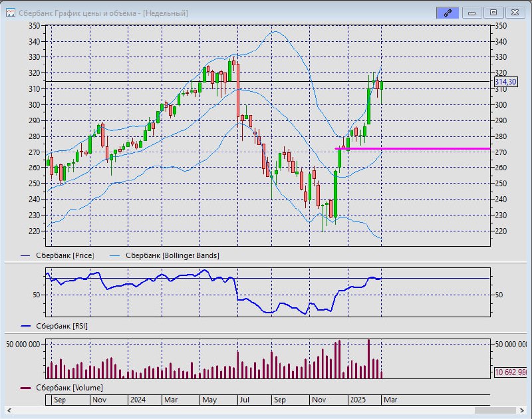
Task: Select the Сбербанк [Price] legend entry
Action: (57, 255)
